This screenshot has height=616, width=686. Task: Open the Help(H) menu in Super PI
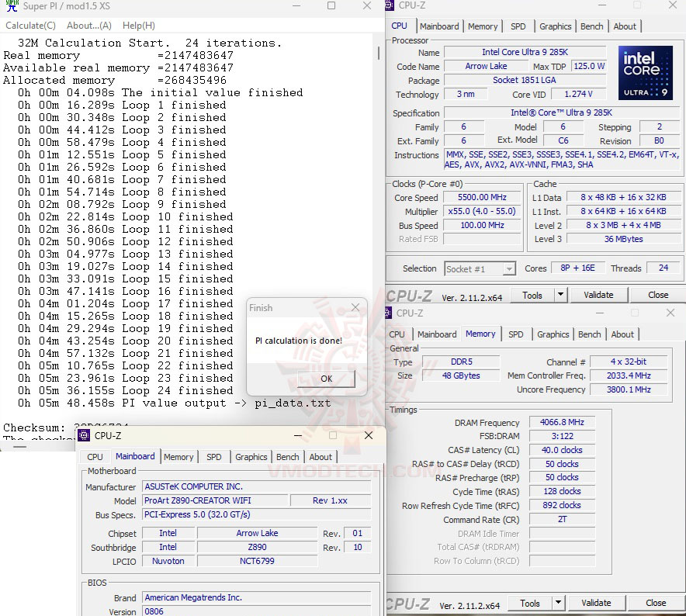139,26
